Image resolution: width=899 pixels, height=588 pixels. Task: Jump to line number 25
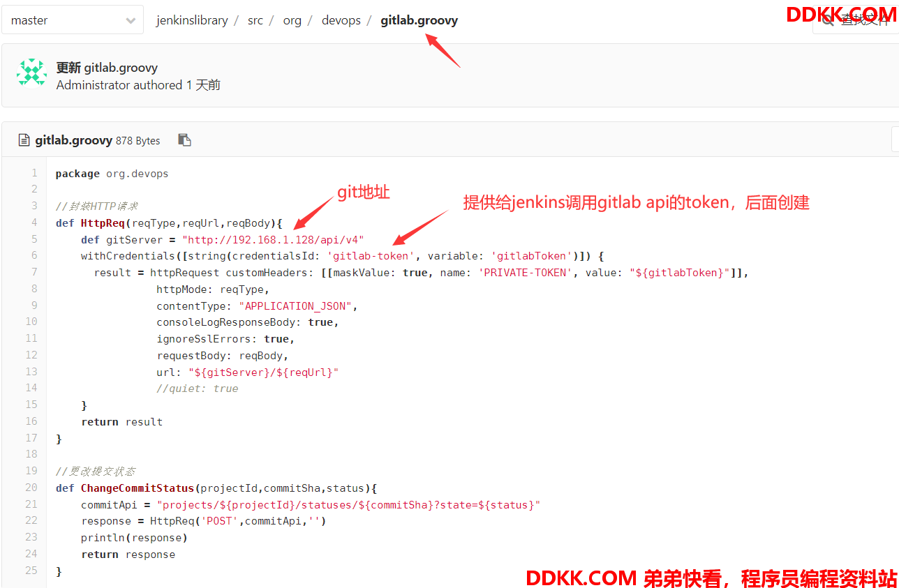[31, 571]
